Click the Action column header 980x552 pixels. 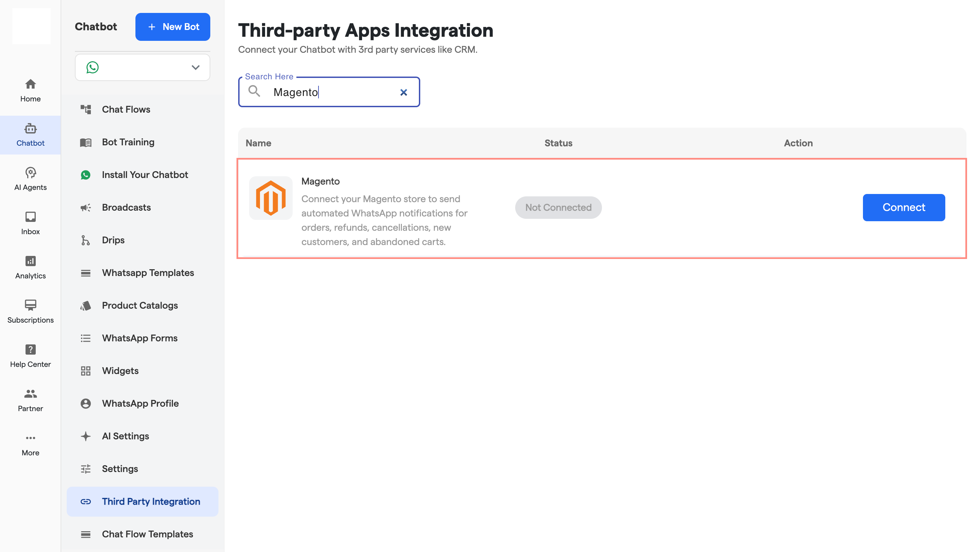click(x=798, y=143)
